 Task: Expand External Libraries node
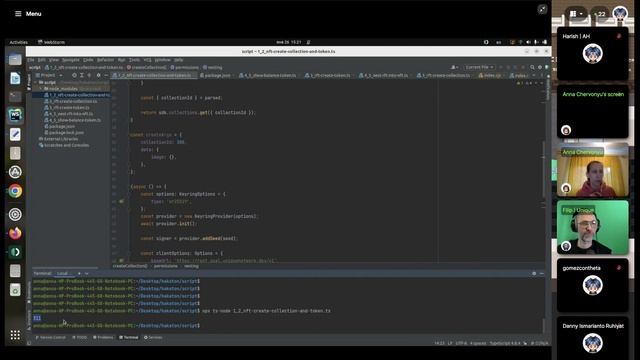pyautogui.click(x=58, y=139)
